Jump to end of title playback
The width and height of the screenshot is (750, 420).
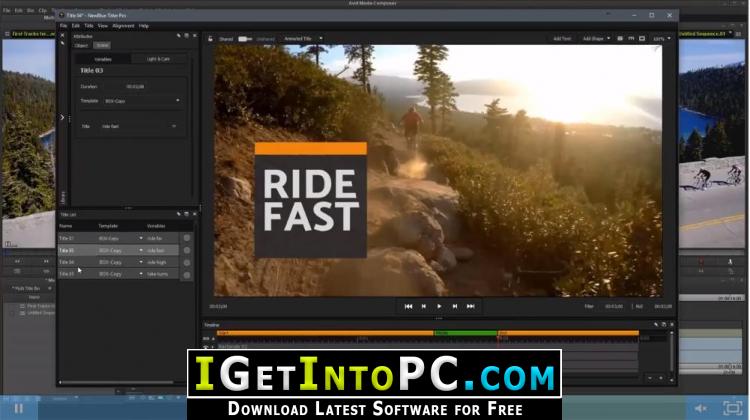coord(471,306)
